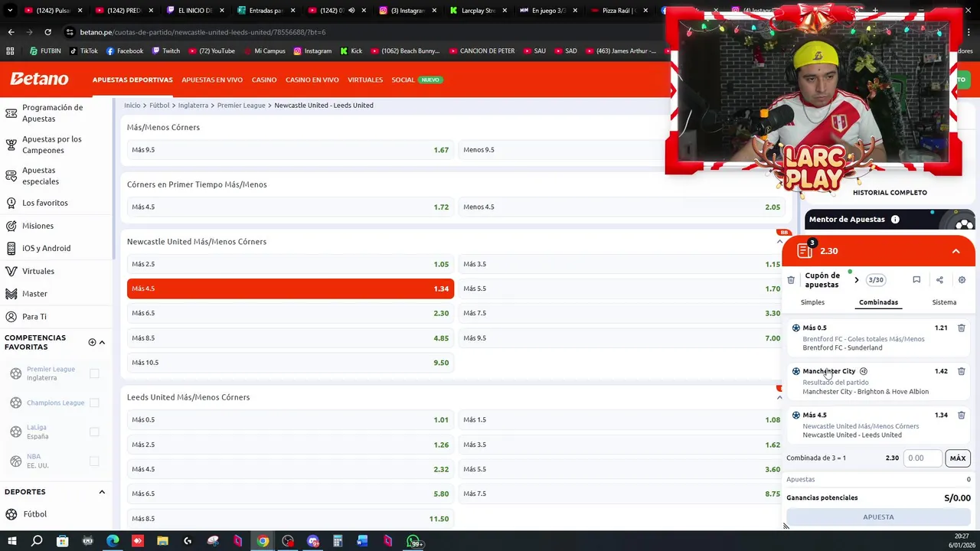Click the MÁX stake button
Viewport: 980px width, 551px height.
[x=958, y=458]
